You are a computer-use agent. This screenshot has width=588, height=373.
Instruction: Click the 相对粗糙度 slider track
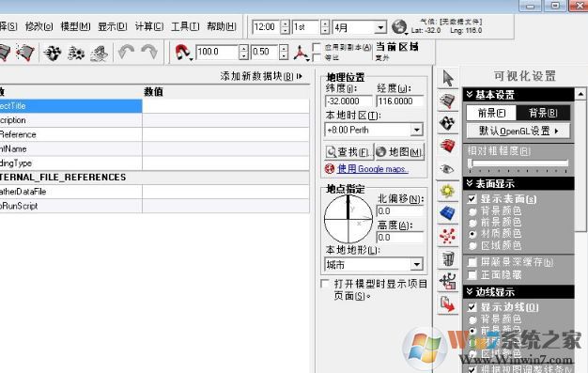coord(518,163)
